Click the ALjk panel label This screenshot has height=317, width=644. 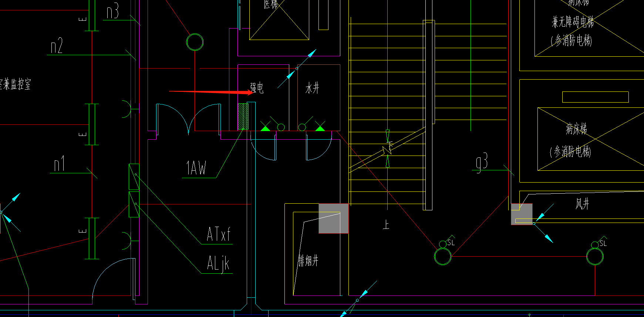218,264
